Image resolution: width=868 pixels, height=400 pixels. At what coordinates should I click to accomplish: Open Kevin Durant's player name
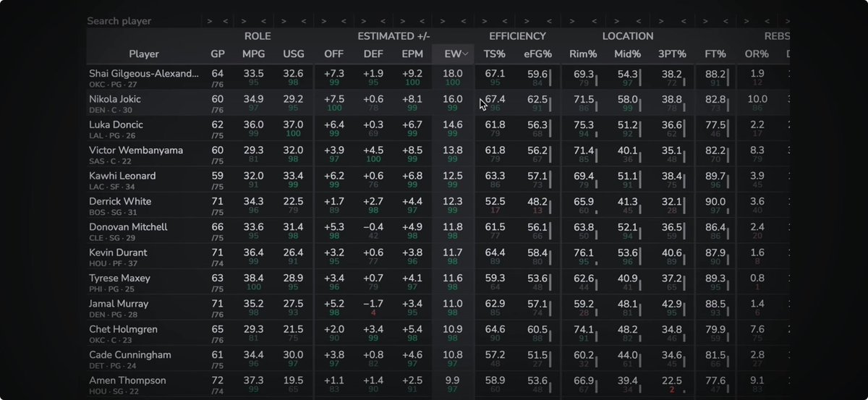tap(118, 252)
